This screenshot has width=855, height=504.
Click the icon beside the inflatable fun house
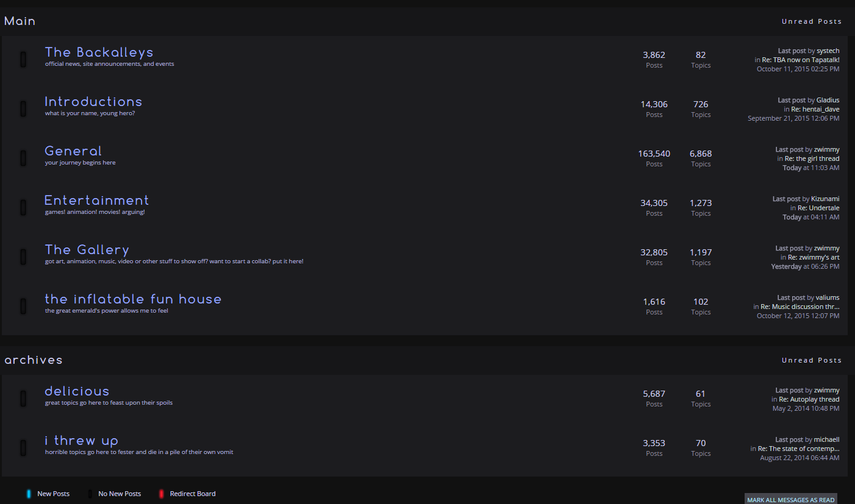[x=23, y=306]
